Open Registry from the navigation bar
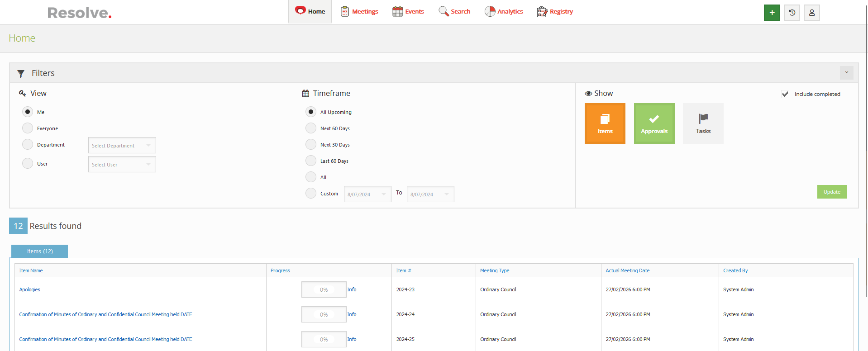868x351 pixels. [555, 12]
